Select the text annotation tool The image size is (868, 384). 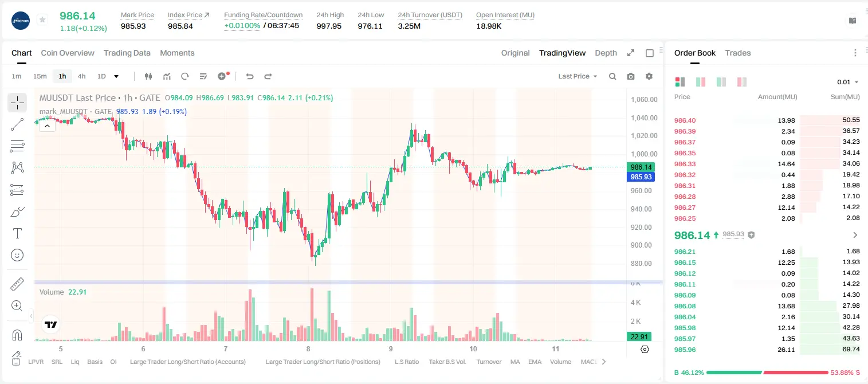pos(17,233)
